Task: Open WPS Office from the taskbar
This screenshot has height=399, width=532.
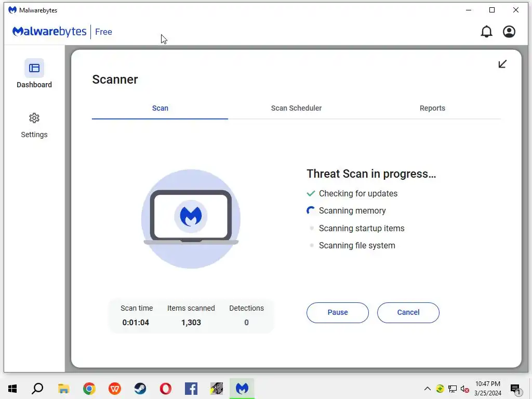Action: 115,389
